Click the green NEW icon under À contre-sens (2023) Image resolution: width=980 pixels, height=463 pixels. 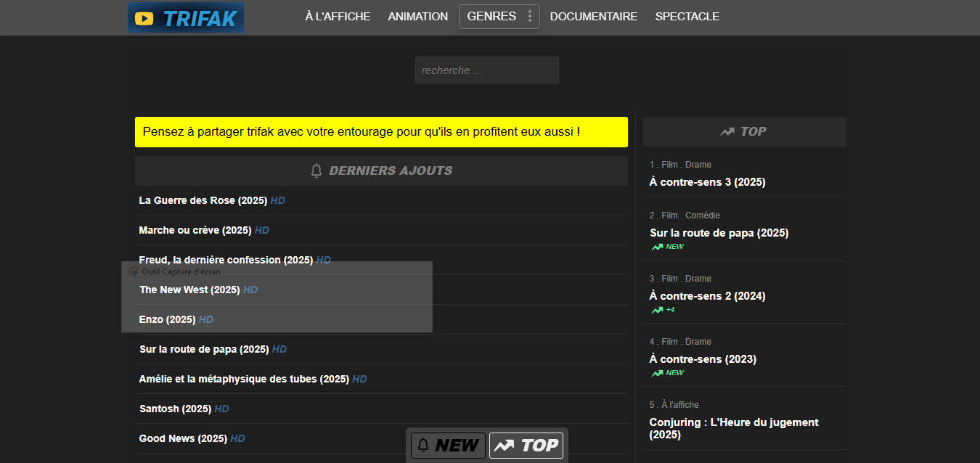[x=657, y=373]
